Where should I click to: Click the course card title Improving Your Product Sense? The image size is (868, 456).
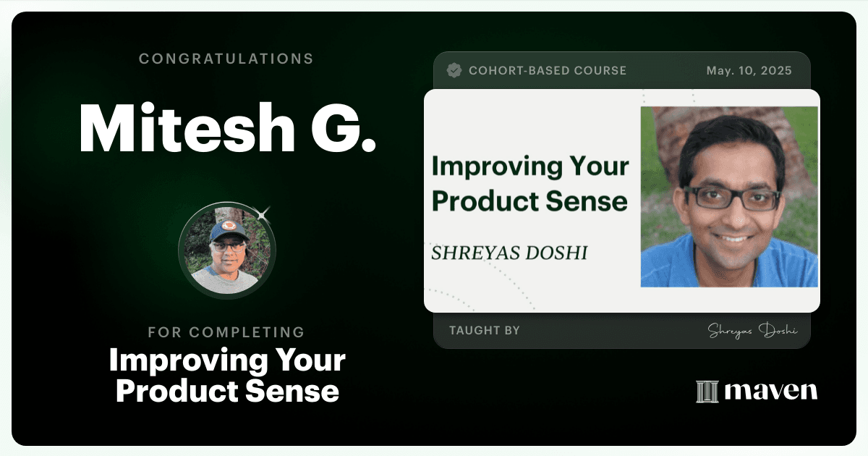(529, 184)
